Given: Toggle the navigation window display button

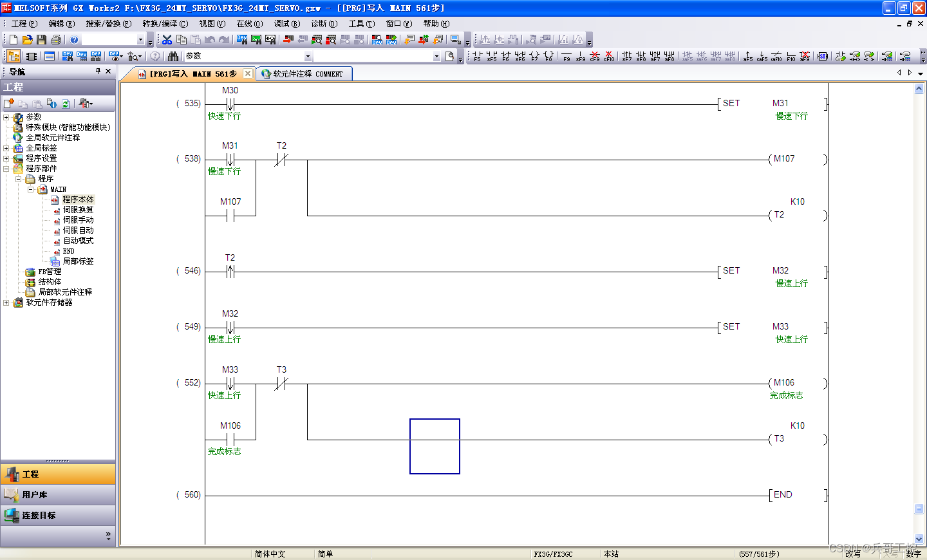Looking at the screenshot, I should point(14,56).
